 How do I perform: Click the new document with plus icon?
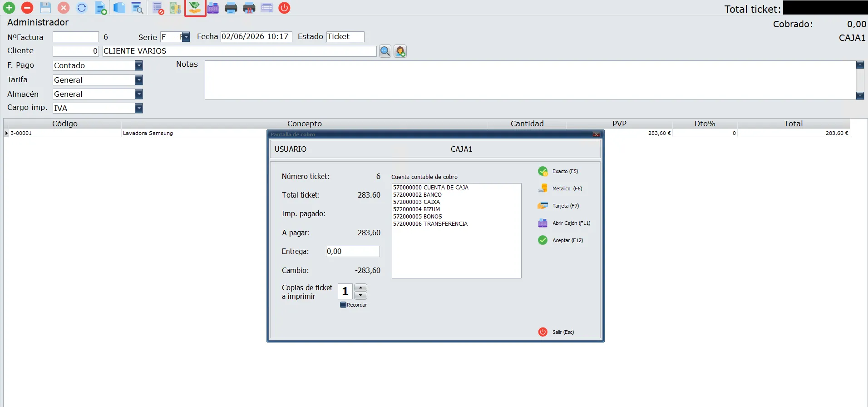(101, 8)
